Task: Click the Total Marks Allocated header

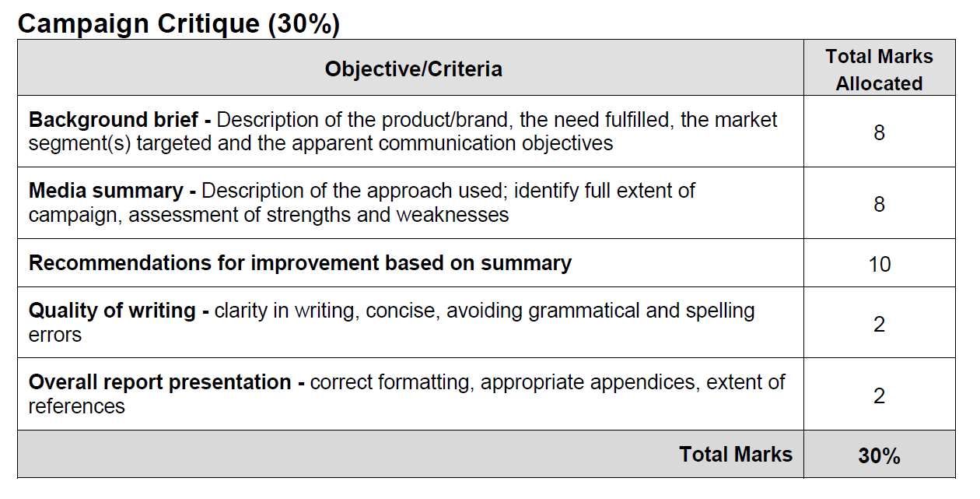Action: [879, 69]
